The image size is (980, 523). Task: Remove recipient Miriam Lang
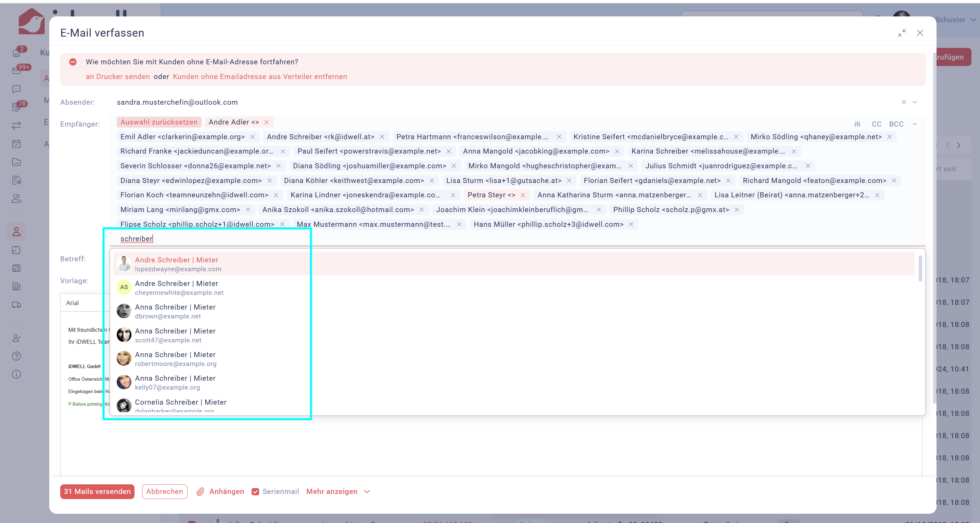[x=248, y=210]
